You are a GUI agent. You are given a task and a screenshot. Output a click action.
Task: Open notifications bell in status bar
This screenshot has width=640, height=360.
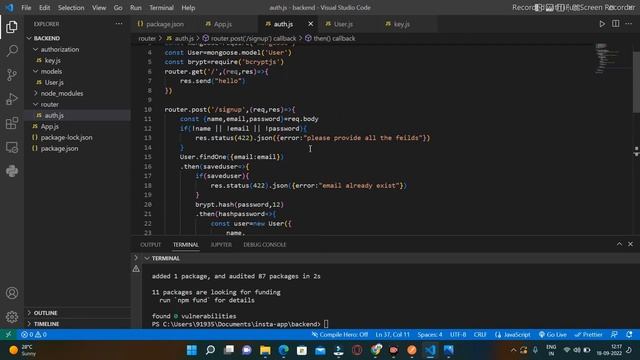(x=629, y=334)
